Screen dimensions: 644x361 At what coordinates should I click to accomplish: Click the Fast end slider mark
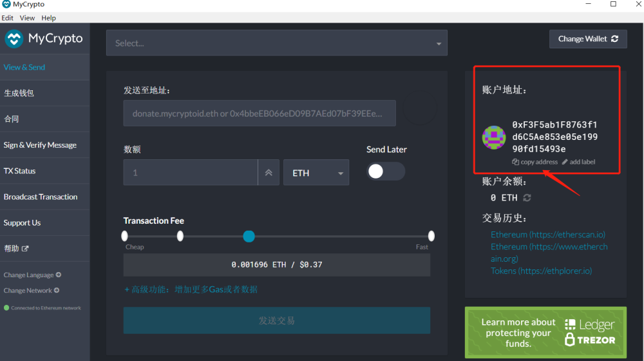click(431, 236)
